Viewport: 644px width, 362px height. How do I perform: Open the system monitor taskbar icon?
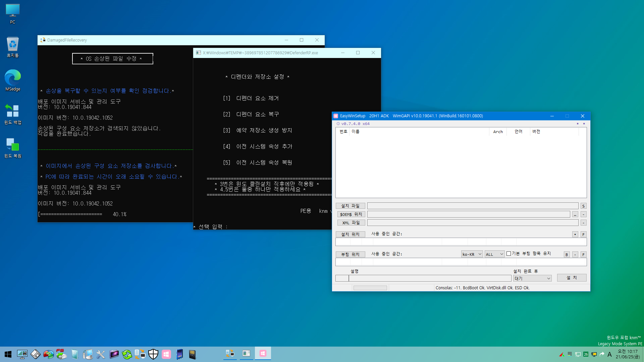(22, 354)
